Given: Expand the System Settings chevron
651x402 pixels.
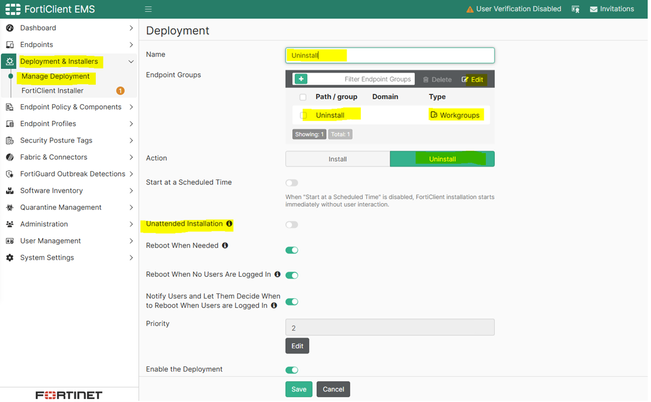Looking at the screenshot, I should 131,257.
